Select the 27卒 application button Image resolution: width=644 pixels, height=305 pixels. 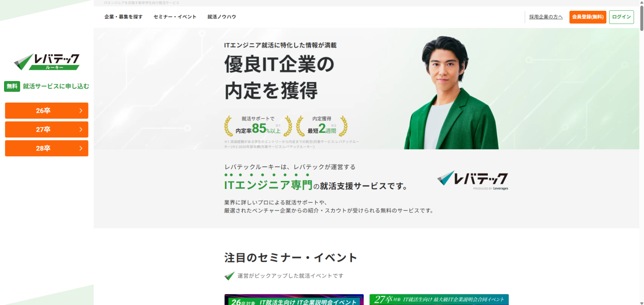click(x=47, y=129)
